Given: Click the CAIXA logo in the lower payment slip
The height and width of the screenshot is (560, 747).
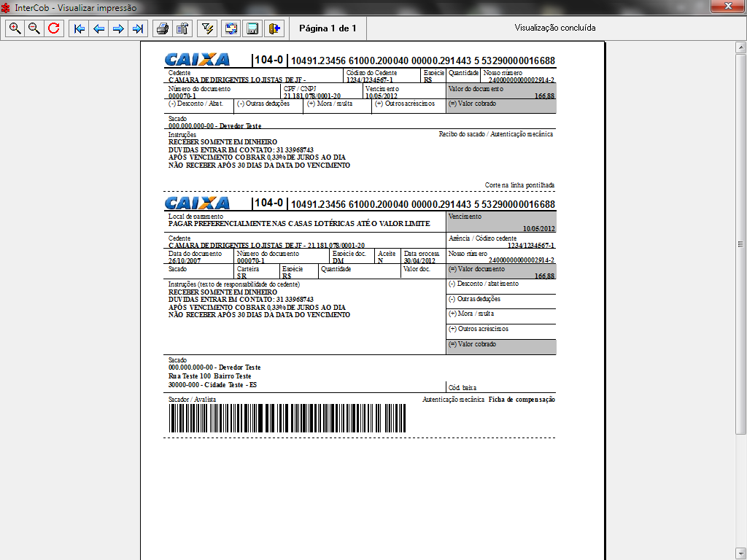Looking at the screenshot, I should pos(197,203).
